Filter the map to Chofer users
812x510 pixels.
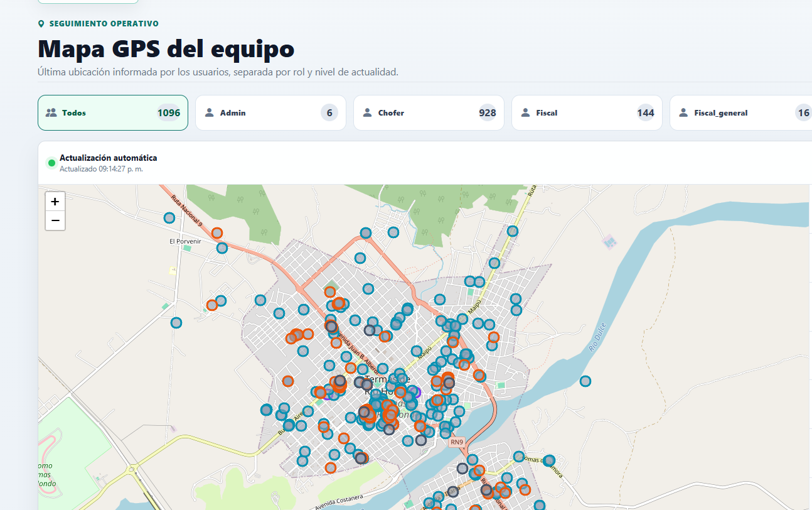429,113
